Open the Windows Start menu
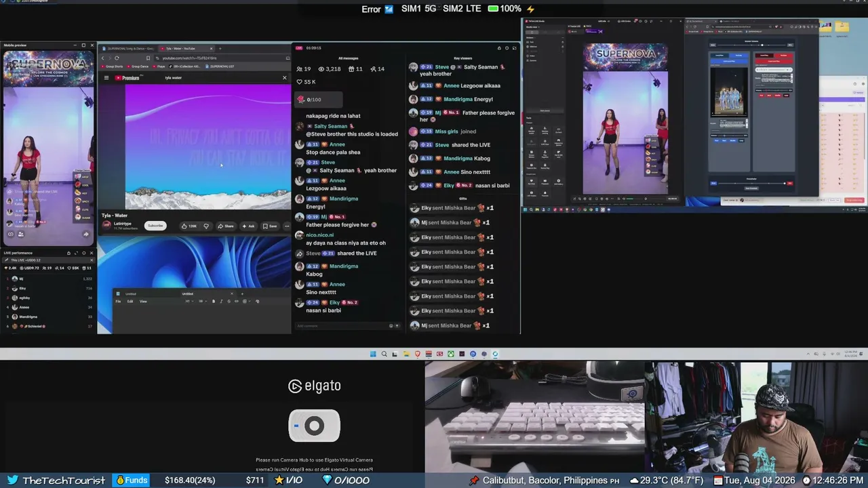Viewport: 868px width, 488px height. (x=373, y=354)
